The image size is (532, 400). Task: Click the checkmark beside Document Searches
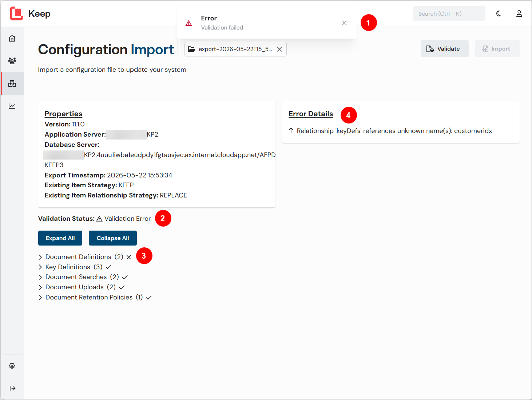pos(125,277)
